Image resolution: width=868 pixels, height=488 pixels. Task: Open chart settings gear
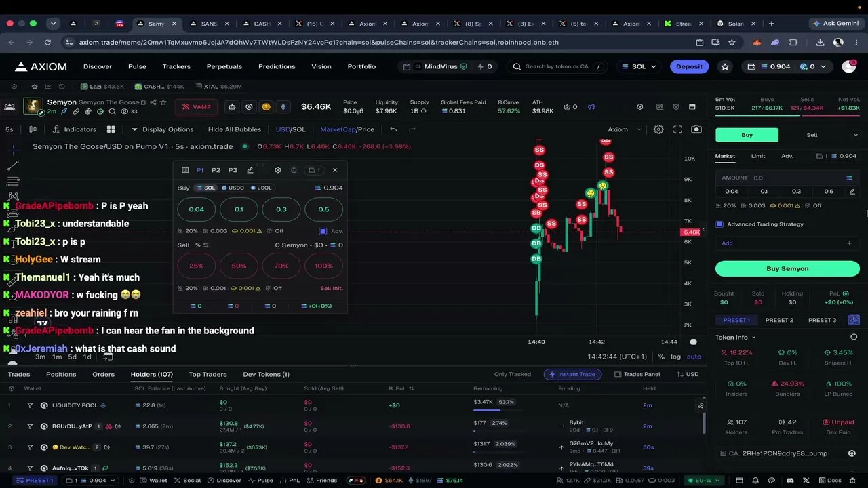coord(658,129)
